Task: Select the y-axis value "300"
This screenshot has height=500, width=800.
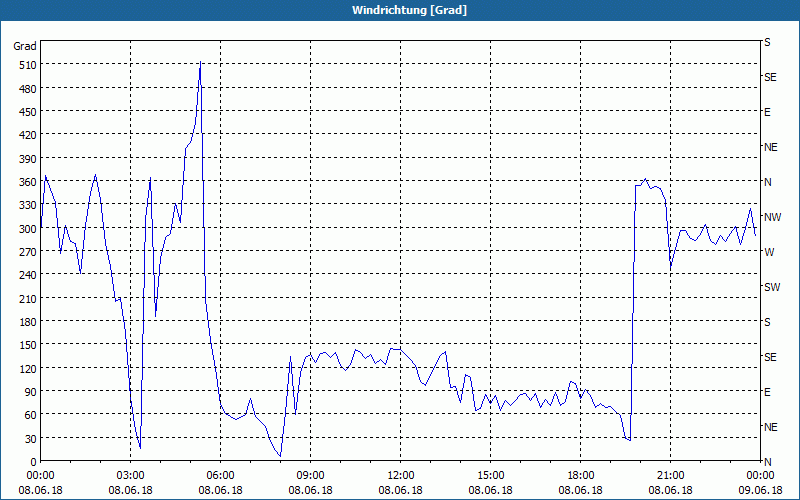Action: click(28, 229)
